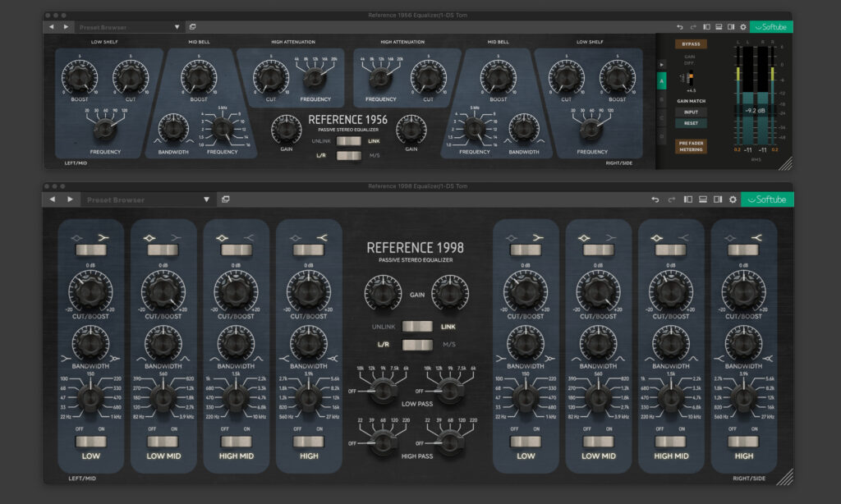This screenshot has height=504, width=841.
Task: Click left GAIN knob in Reference 1956
Action: [286, 129]
